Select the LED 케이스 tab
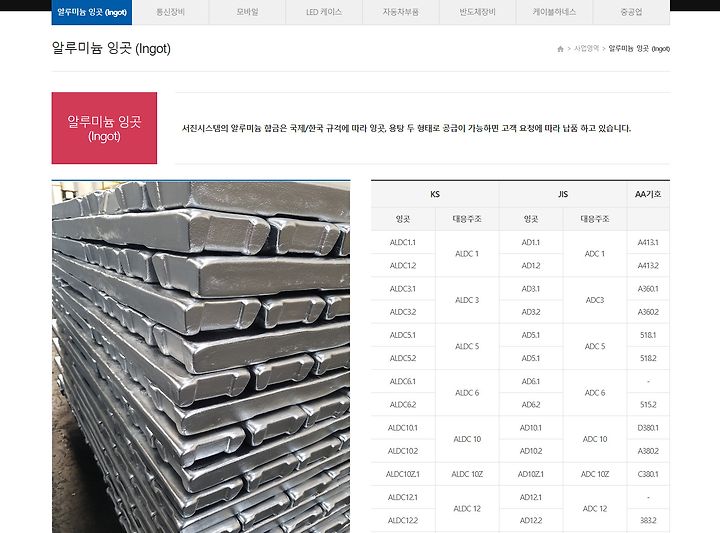 point(324,12)
